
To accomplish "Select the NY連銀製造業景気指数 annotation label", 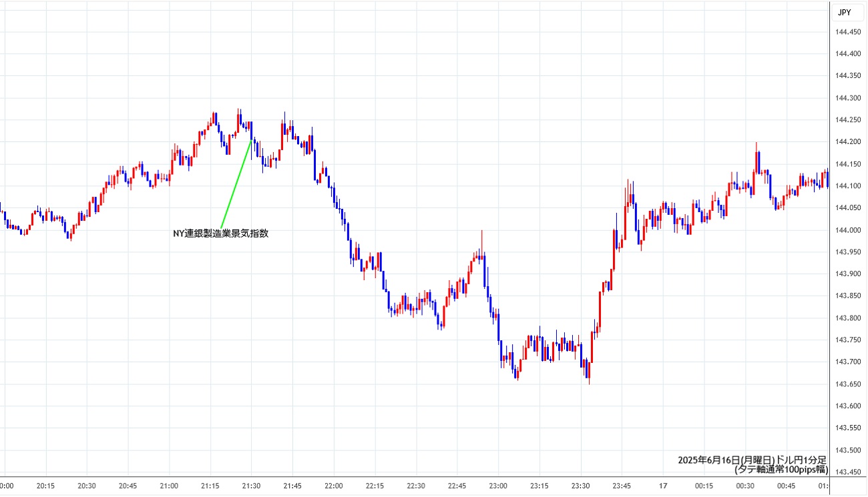I will pos(220,233).
